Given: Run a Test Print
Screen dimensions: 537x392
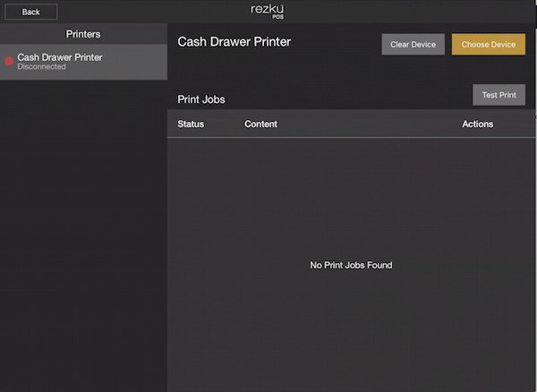Looking at the screenshot, I should point(499,95).
